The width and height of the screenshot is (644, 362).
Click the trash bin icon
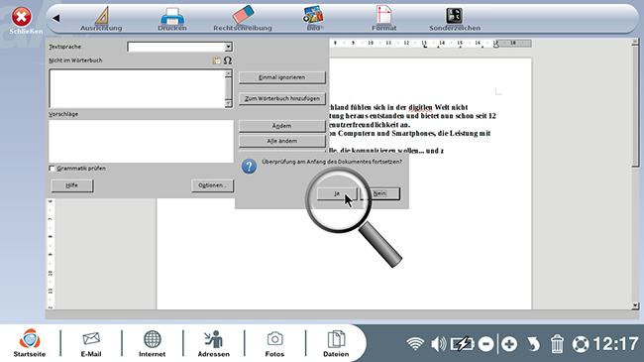pyautogui.click(x=557, y=344)
